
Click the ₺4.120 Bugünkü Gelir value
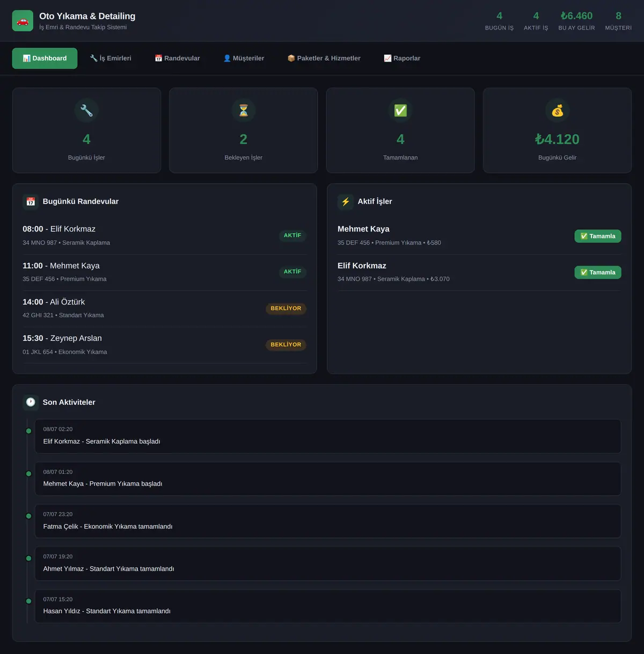coord(558,139)
